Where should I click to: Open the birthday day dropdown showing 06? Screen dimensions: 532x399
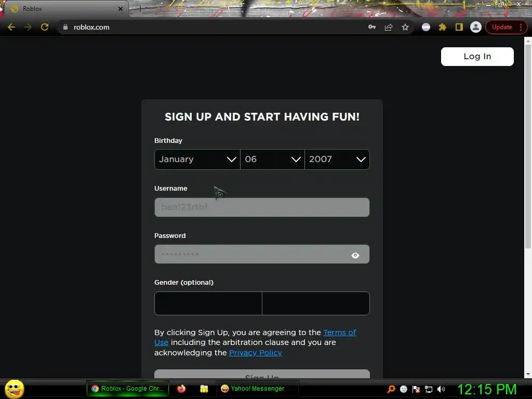(272, 159)
